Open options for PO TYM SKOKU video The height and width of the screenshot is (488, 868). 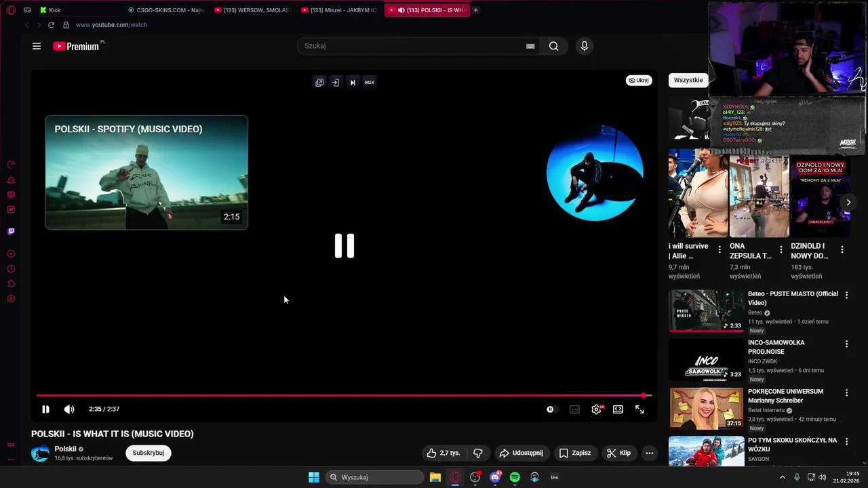coord(846,442)
